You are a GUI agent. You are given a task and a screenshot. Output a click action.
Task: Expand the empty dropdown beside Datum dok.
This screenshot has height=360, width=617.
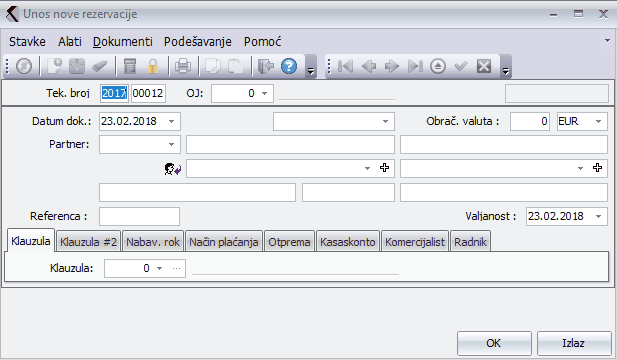(x=386, y=122)
